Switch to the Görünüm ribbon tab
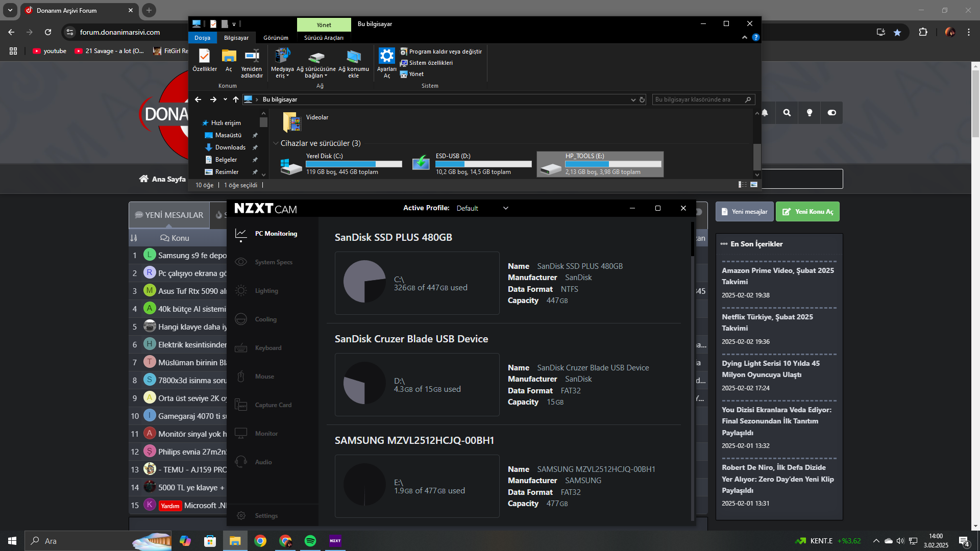 click(276, 38)
